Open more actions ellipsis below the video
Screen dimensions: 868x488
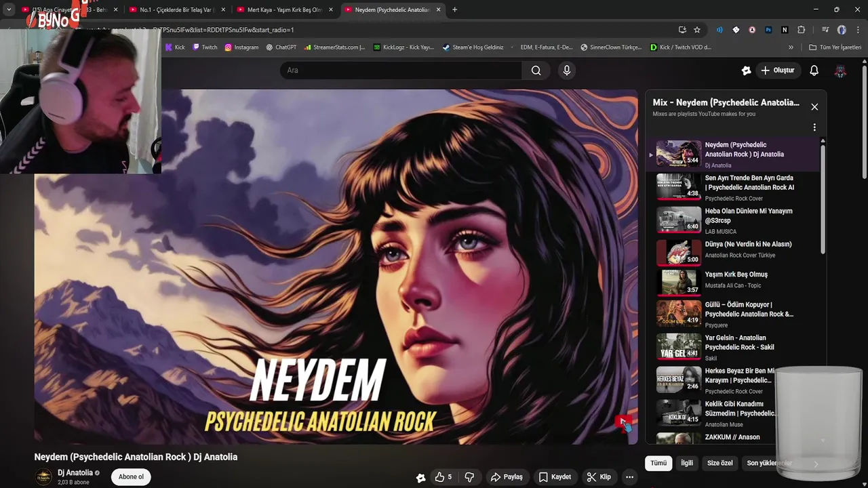(629, 477)
